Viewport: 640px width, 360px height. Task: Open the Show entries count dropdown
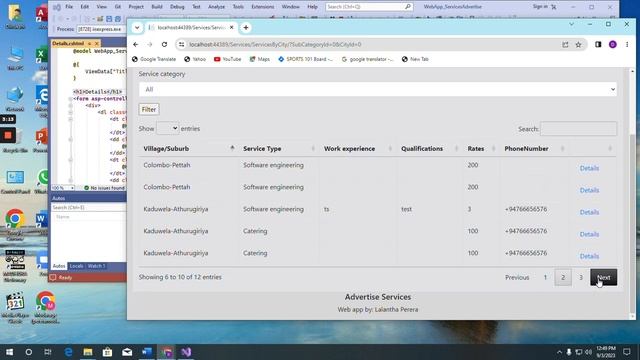[167, 128]
